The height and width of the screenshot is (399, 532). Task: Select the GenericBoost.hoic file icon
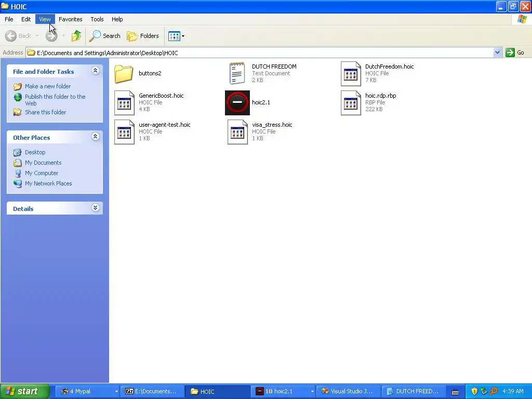124,103
